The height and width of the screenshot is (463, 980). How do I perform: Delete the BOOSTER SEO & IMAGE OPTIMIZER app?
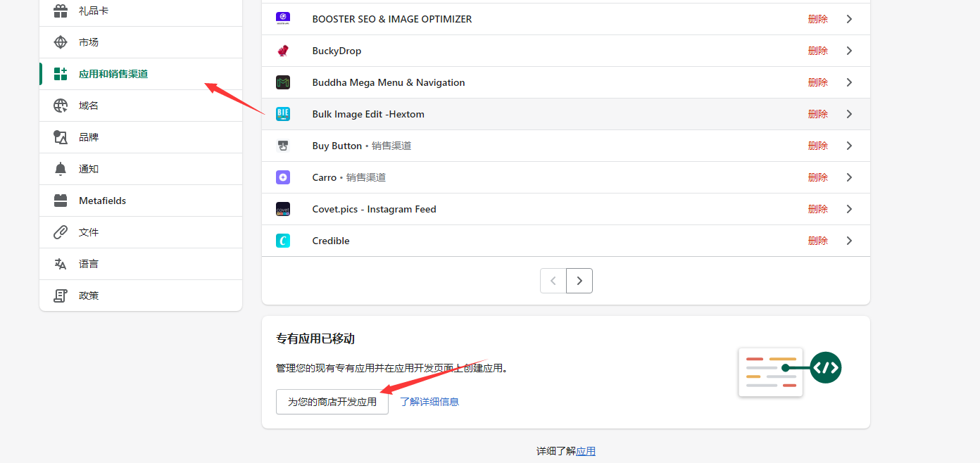pyautogui.click(x=818, y=19)
